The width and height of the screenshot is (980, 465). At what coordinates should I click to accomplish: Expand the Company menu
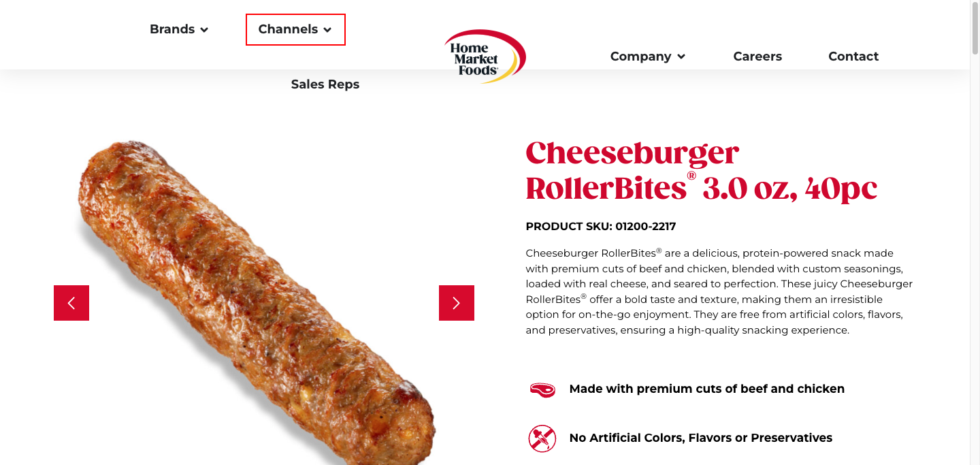point(647,57)
